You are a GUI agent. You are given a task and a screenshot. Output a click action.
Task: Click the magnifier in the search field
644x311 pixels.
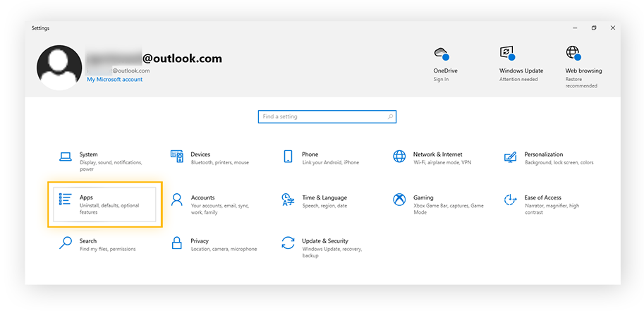pyautogui.click(x=390, y=116)
